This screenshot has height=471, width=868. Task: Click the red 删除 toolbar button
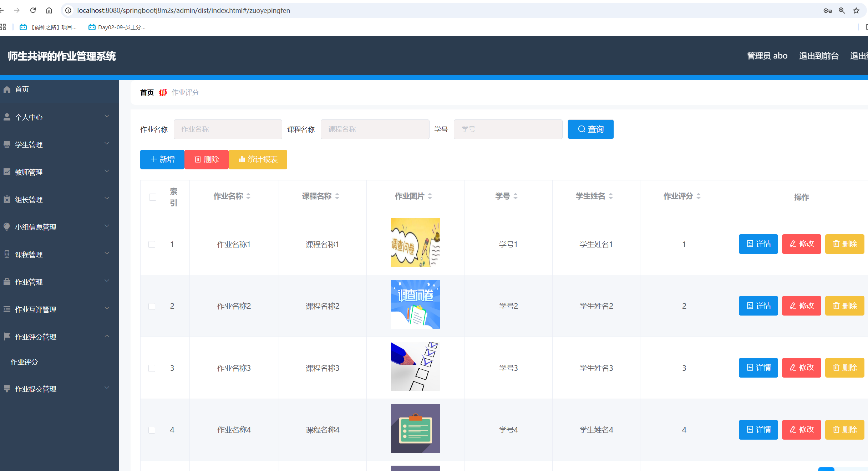pyautogui.click(x=207, y=159)
